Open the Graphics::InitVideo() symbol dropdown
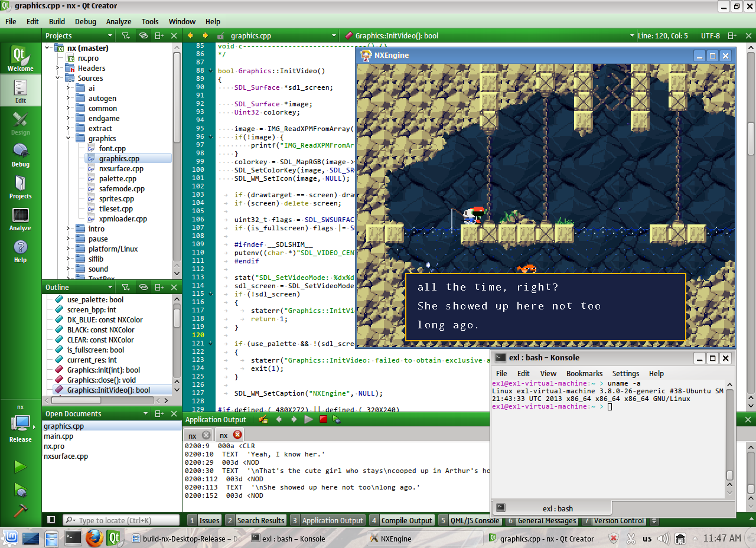 pyautogui.click(x=490, y=35)
